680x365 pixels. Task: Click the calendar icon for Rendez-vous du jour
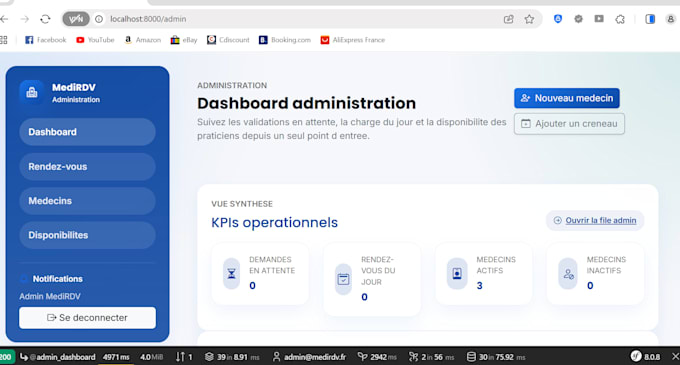pyautogui.click(x=343, y=279)
